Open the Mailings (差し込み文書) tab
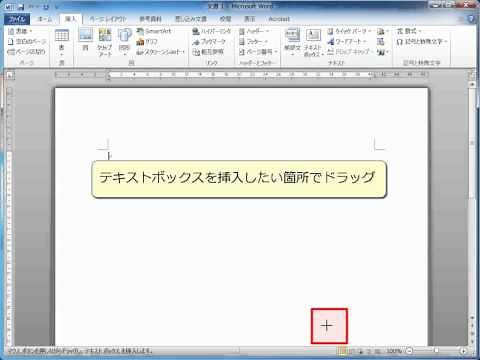This screenshot has width=480, height=360. 191,19
